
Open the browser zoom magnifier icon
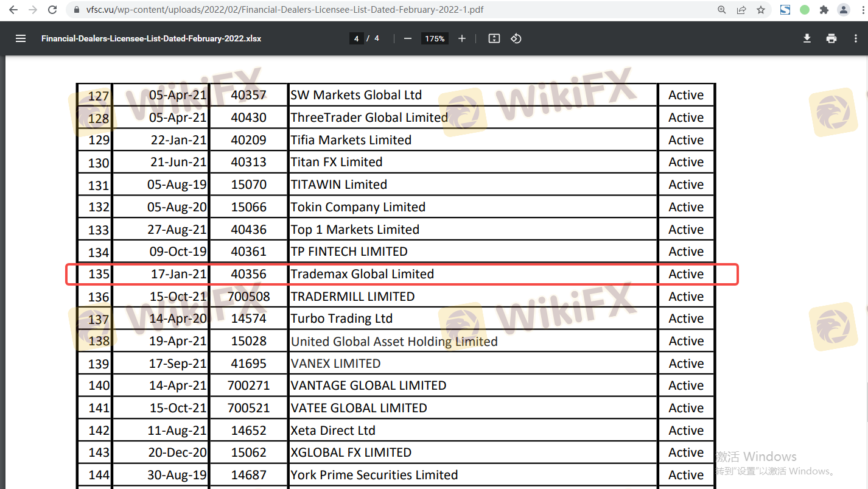pos(722,10)
